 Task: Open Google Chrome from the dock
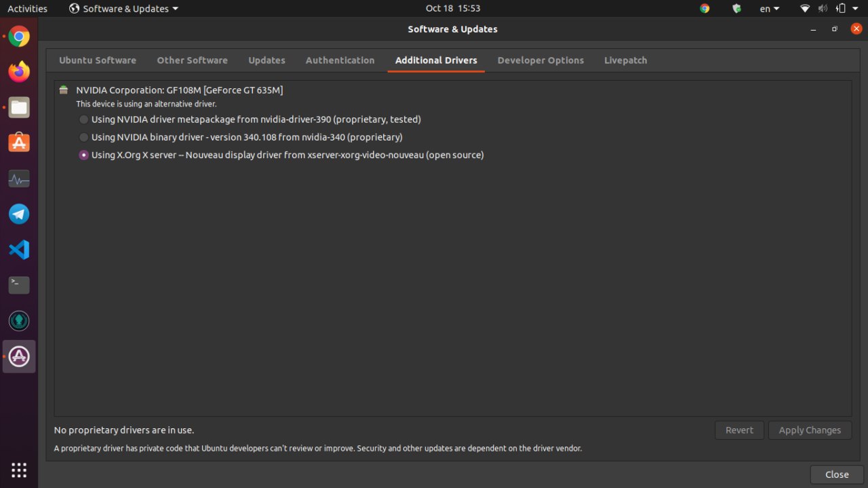point(19,37)
